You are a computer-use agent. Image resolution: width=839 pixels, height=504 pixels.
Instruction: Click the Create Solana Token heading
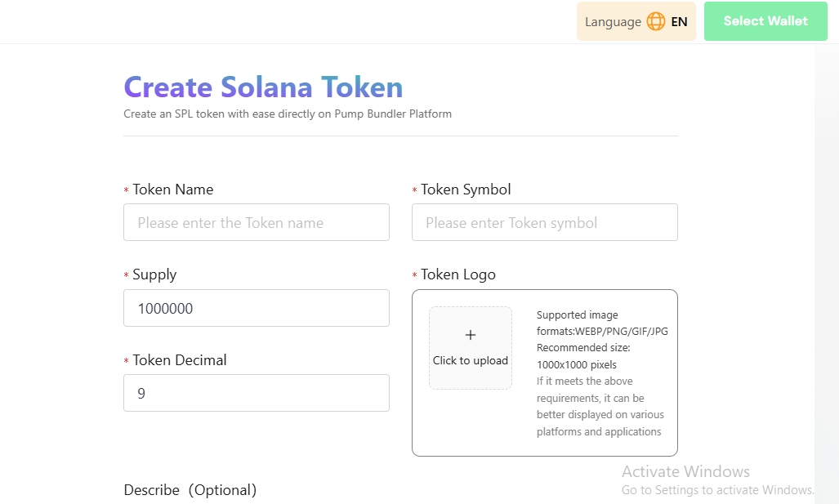click(x=263, y=87)
